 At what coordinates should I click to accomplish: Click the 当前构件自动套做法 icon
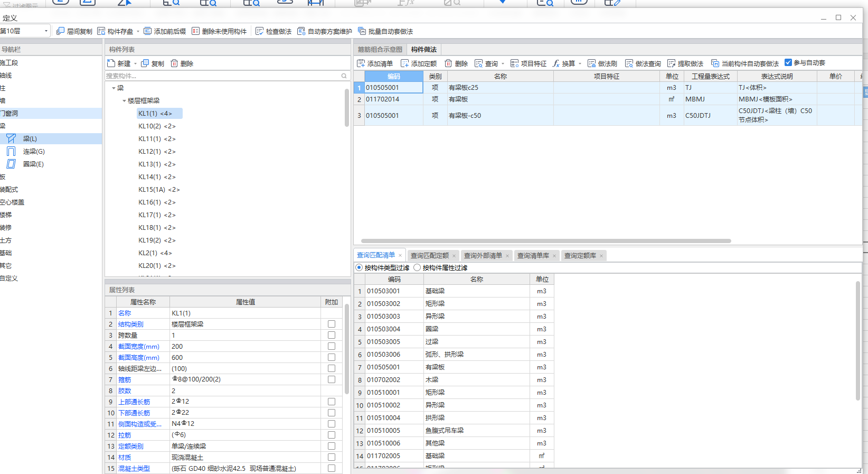715,63
